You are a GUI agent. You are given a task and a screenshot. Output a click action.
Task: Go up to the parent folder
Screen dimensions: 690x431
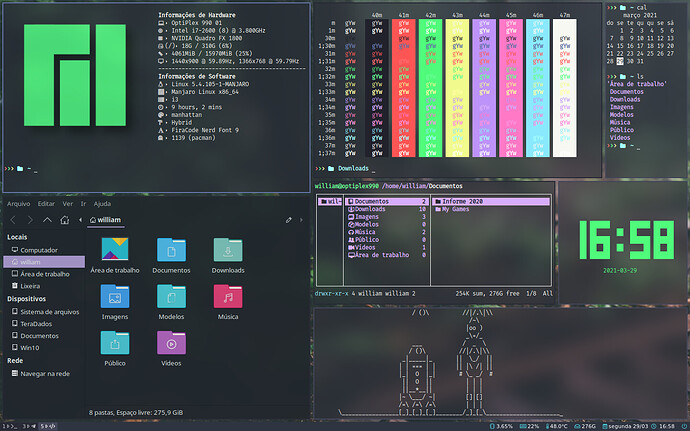47,220
